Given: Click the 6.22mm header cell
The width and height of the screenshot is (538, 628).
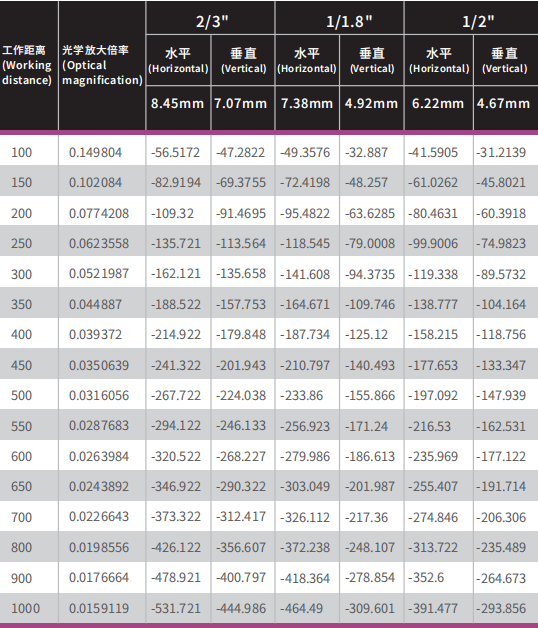Looking at the screenshot, I should [439, 103].
